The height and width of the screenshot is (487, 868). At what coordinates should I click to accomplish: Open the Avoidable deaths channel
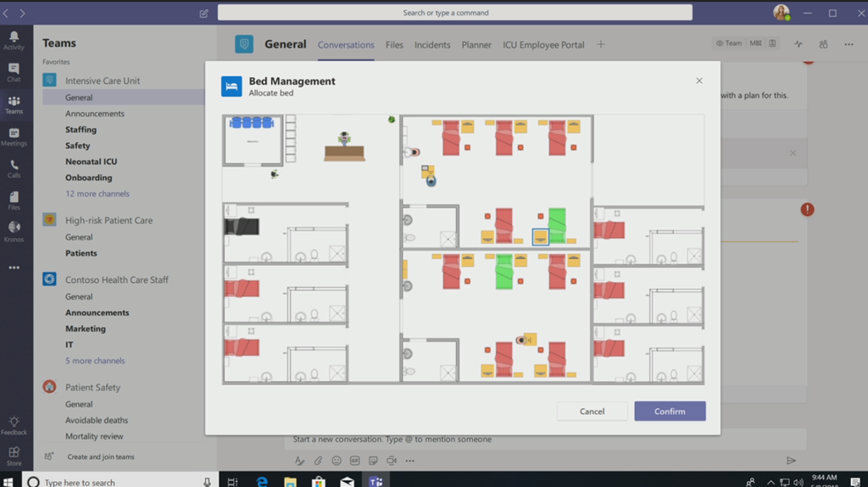click(x=97, y=420)
